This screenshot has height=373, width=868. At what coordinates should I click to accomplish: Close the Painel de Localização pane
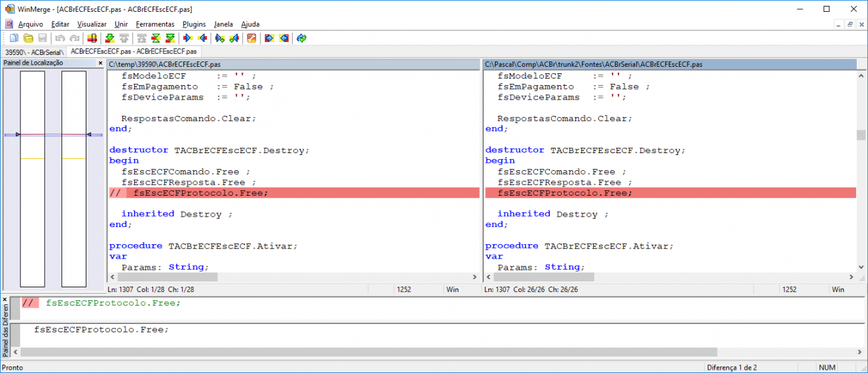coord(100,63)
